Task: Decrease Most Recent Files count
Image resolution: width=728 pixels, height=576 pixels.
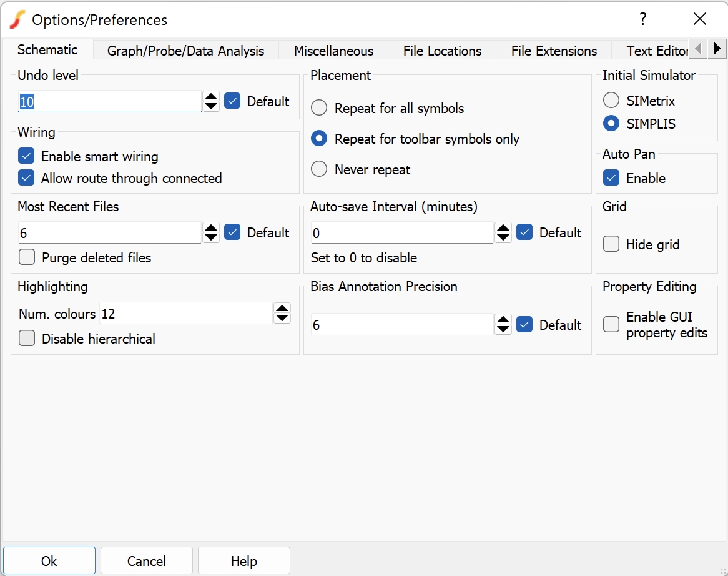Action: pos(211,238)
